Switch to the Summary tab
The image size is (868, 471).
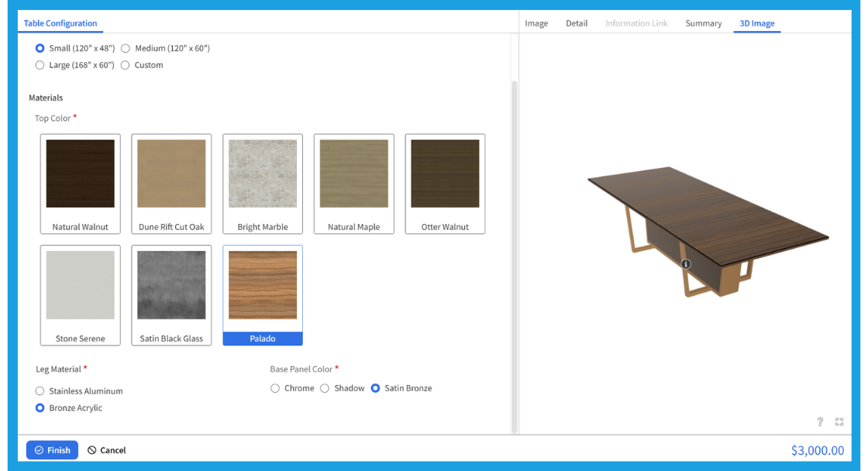pos(703,23)
